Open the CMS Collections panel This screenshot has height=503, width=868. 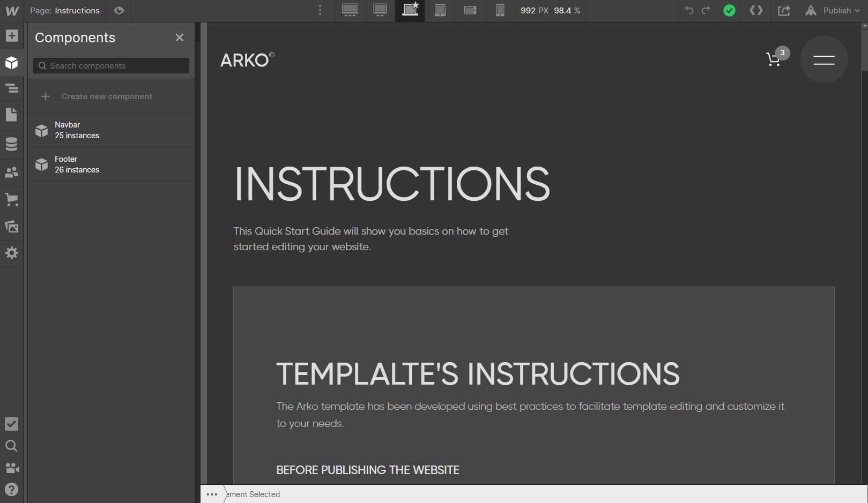click(x=11, y=144)
